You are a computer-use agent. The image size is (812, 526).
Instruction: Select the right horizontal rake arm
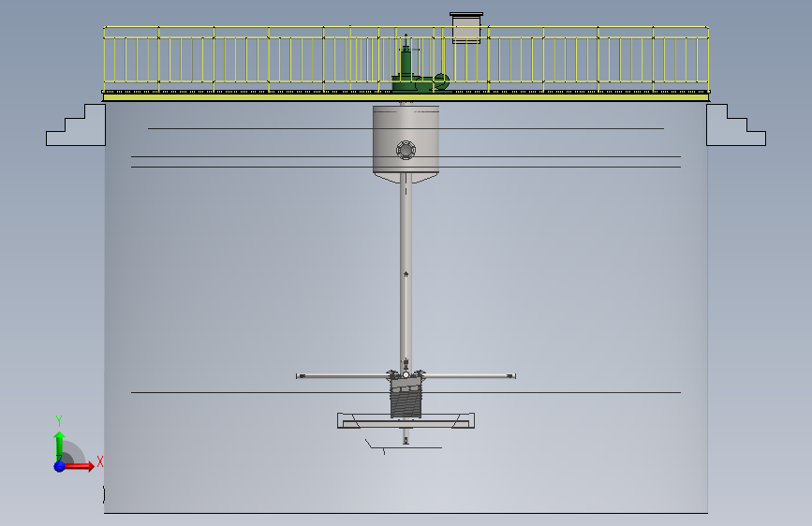(470, 376)
